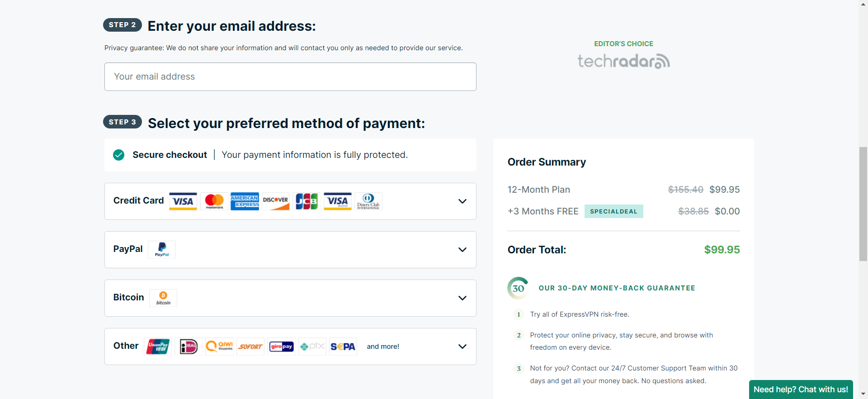
Task: Expand the Credit Card payment option
Action: point(290,201)
